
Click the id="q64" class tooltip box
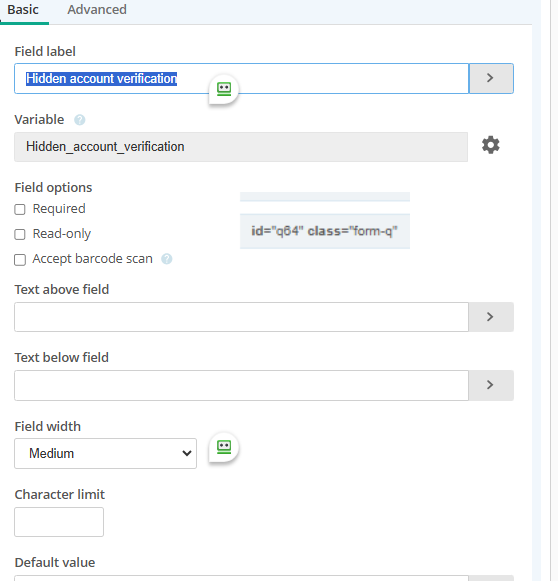coord(325,231)
